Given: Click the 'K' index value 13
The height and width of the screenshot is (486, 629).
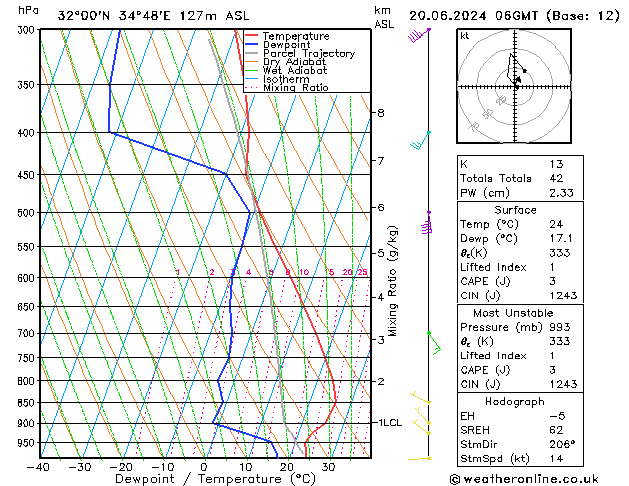Looking at the screenshot, I should tap(556, 164).
